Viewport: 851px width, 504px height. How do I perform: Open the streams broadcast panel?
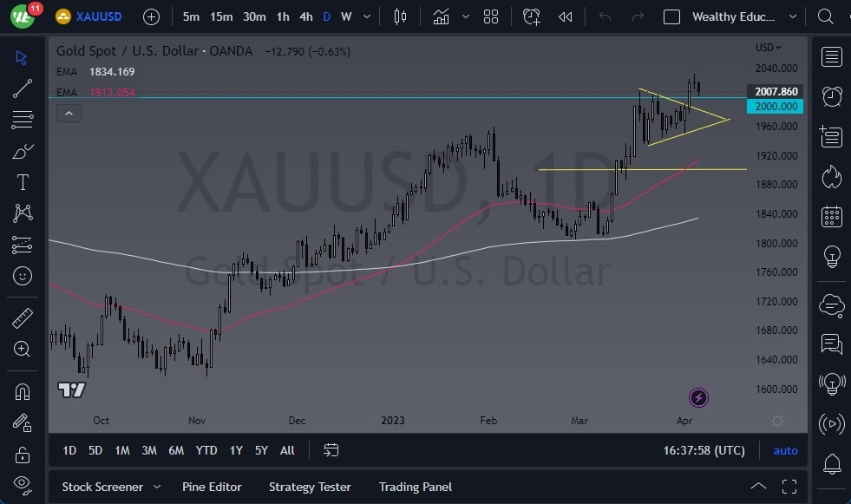click(831, 423)
